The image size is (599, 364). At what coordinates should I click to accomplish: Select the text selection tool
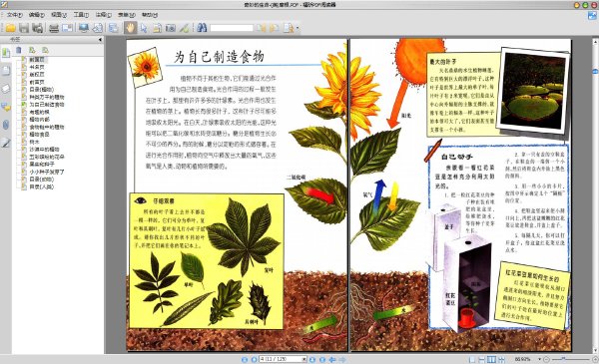157,28
